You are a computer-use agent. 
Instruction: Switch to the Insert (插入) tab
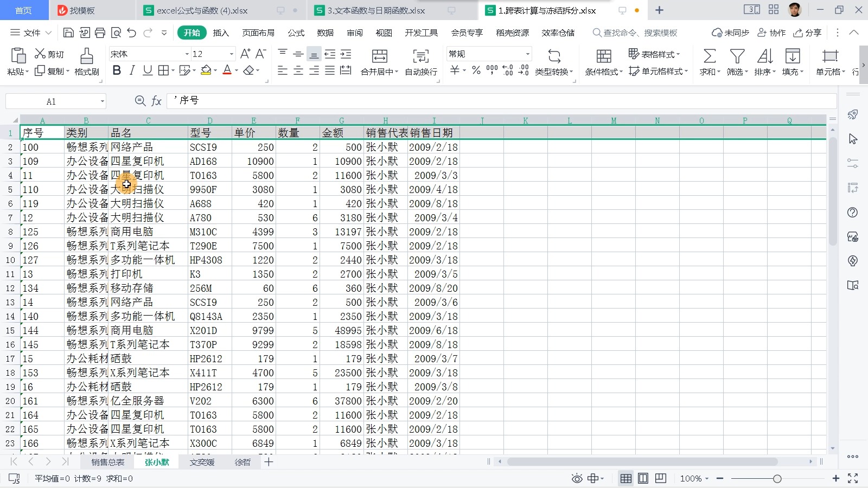(x=221, y=33)
